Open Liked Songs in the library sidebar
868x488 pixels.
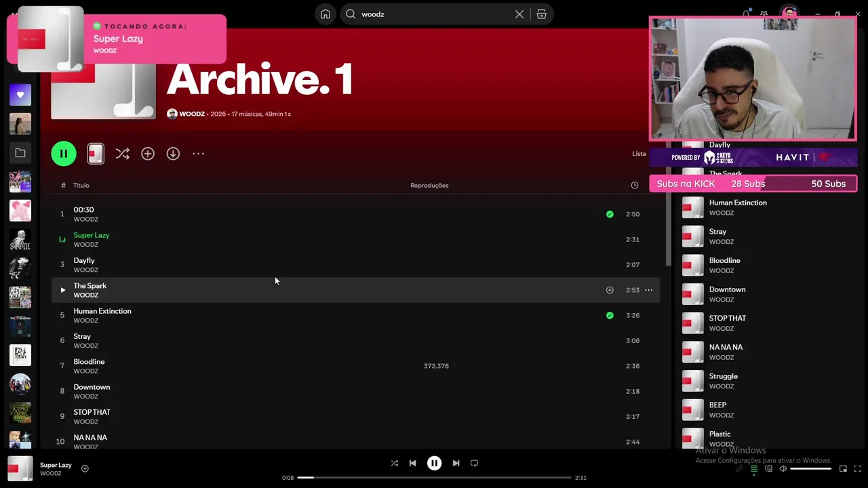point(20,95)
